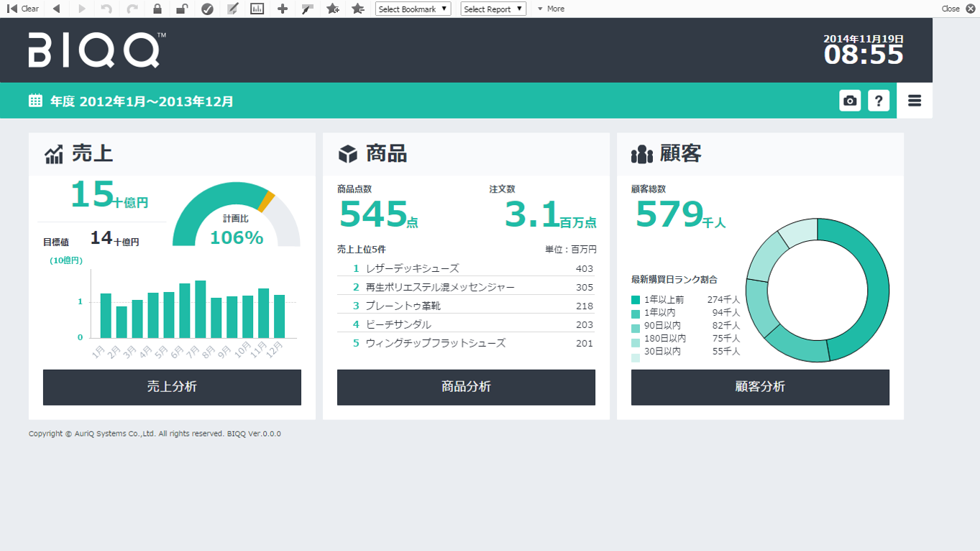The image size is (980, 551).
Task: Click the bar chart icon in toolbar
Action: [257, 9]
